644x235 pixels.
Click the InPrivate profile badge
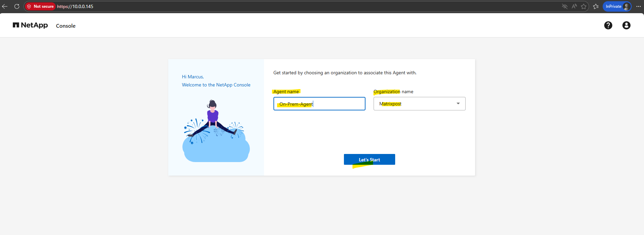pos(617,6)
